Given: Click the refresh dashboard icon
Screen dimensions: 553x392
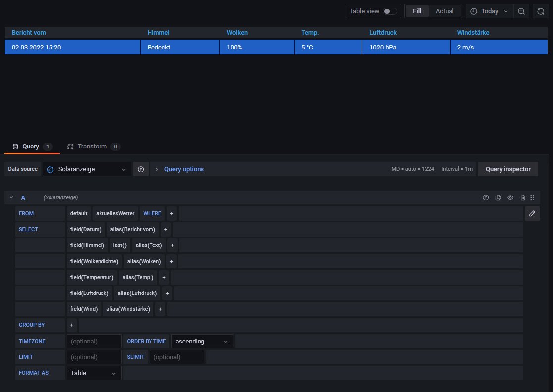Looking at the screenshot, I should point(541,11).
